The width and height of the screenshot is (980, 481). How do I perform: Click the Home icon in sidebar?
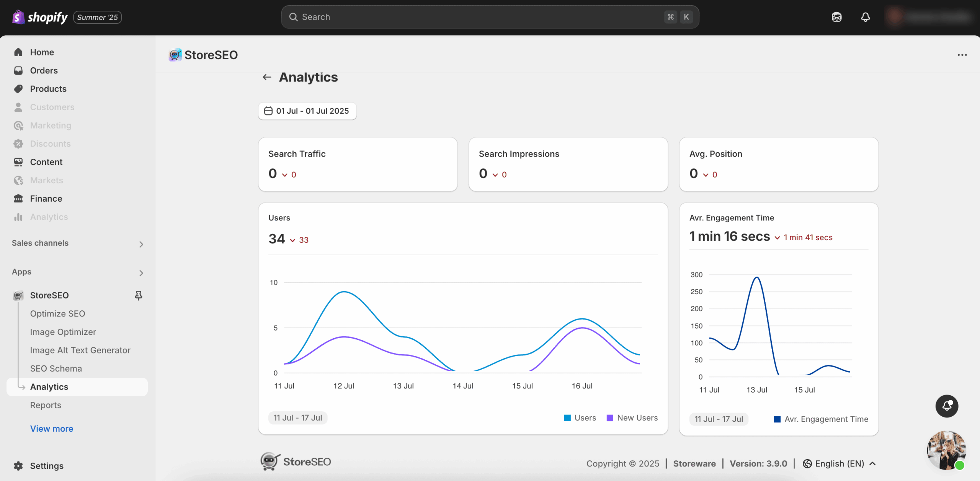coord(18,52)
